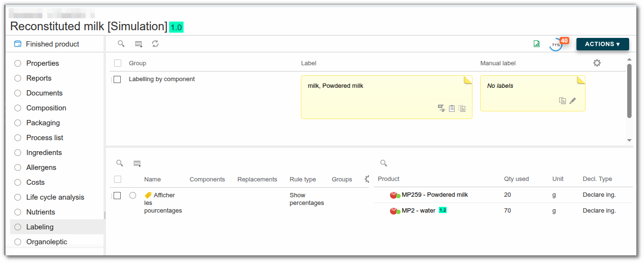
Task: Tick the Afficher les pourcentages row checkbox
Action: click(117, 195)
